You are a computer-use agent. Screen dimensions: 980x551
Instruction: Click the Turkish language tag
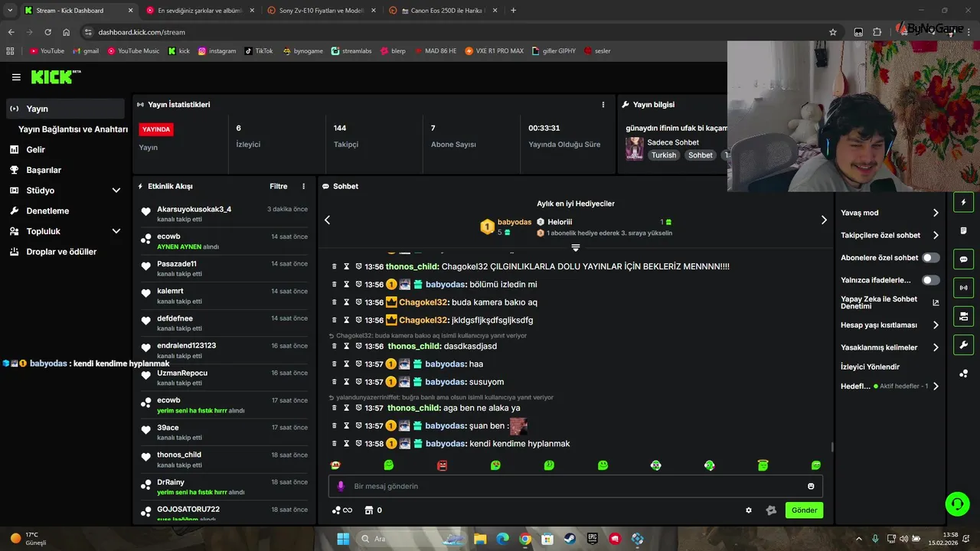[x=664, y=155]
